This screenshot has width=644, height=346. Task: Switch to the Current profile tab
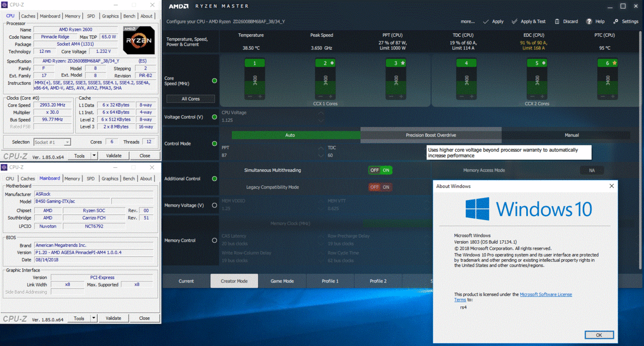click(186, 281)
